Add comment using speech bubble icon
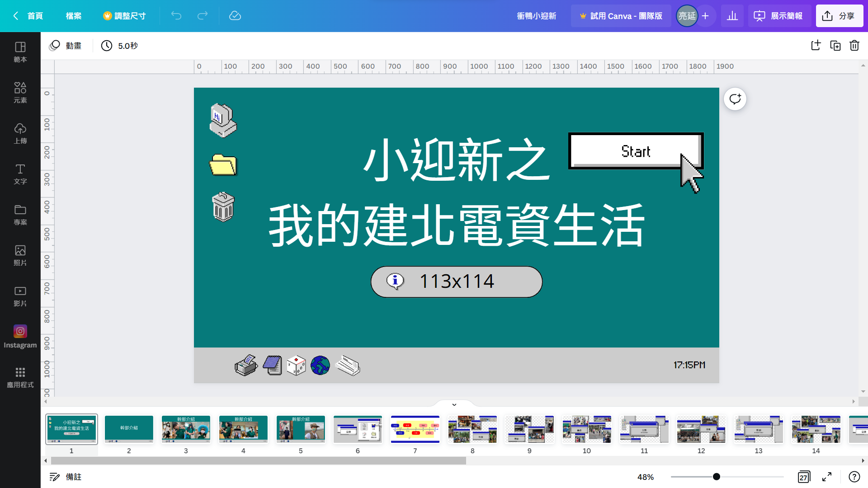 [735, 99]
